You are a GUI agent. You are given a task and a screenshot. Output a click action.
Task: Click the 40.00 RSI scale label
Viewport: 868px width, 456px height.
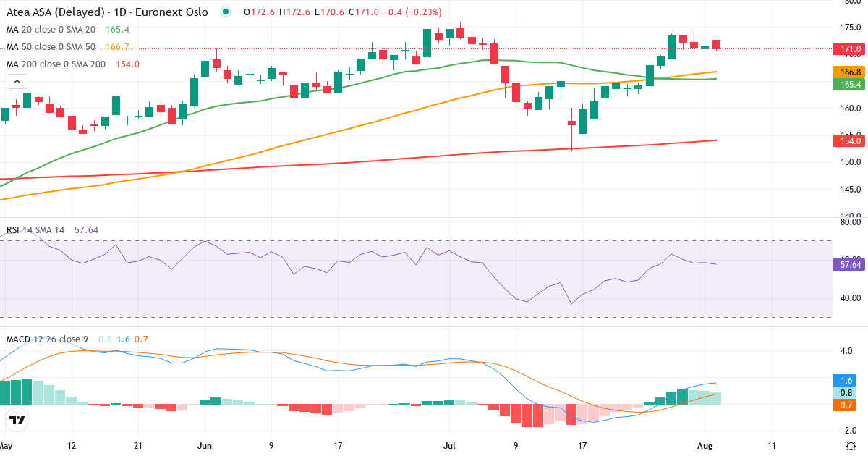point(851,297)
